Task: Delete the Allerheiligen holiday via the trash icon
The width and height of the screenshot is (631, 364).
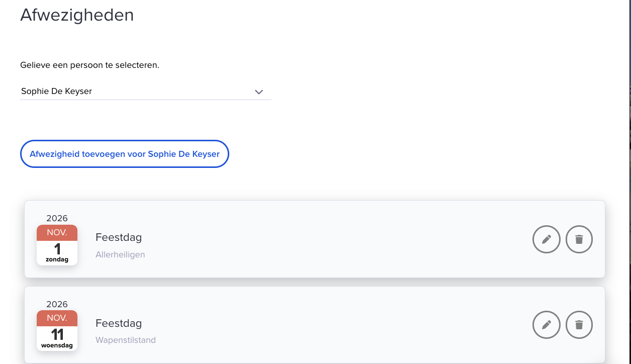Action: (x=579, y=239)
